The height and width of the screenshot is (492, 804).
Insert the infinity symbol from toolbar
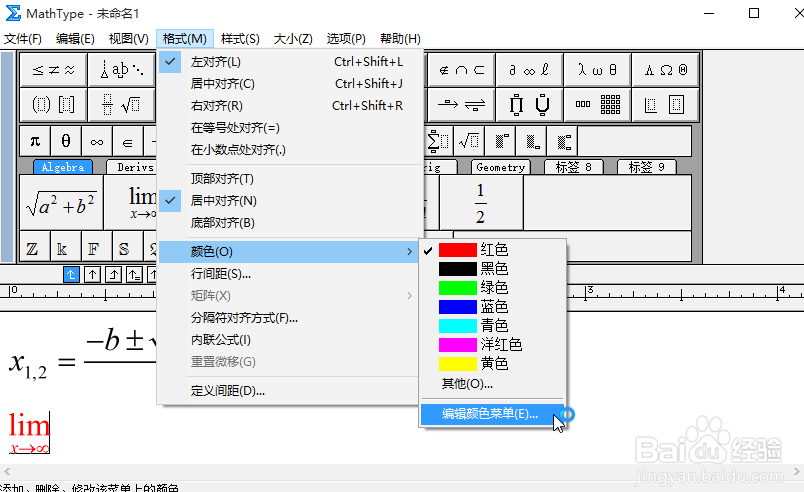click(97, 141)
